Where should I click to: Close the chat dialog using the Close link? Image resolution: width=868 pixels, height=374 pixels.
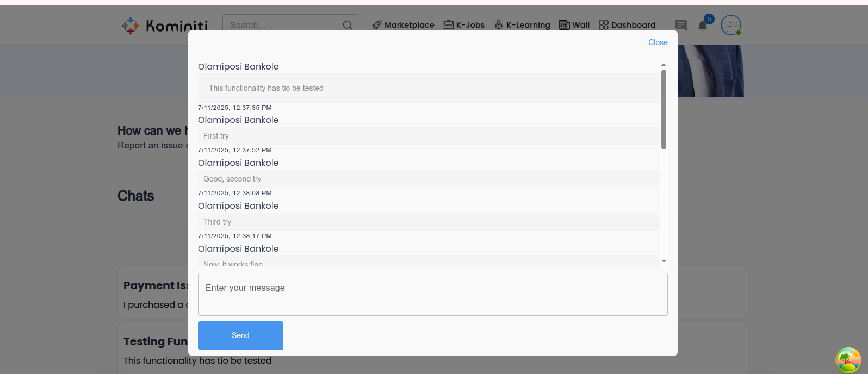[x=658, y=42]
